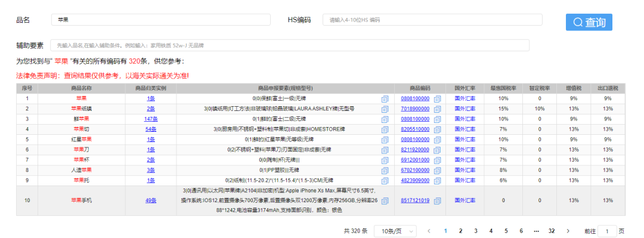Copy declaration elements of 人造苹果 row
Image resolution: width=644 pixels, height=238 pixels.
[x=385, y=170]
